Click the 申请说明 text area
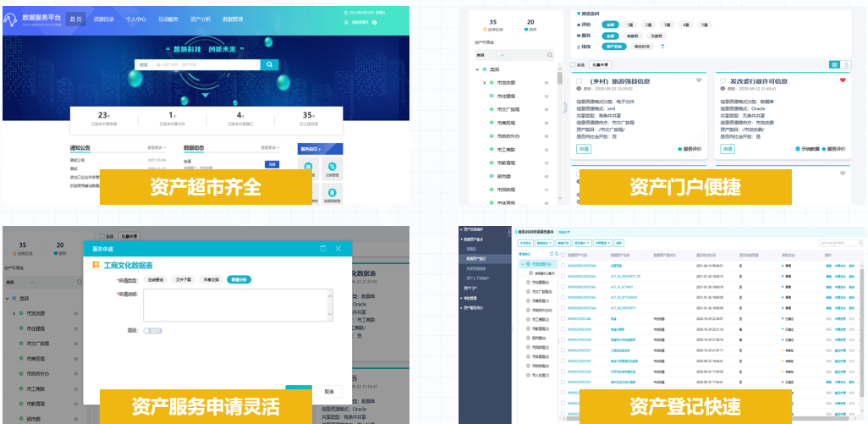 (x=237, y=305)
